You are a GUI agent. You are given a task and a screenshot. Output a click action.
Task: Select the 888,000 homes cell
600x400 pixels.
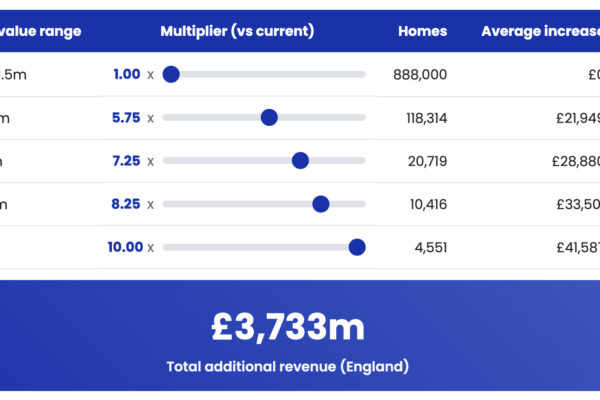421,74
